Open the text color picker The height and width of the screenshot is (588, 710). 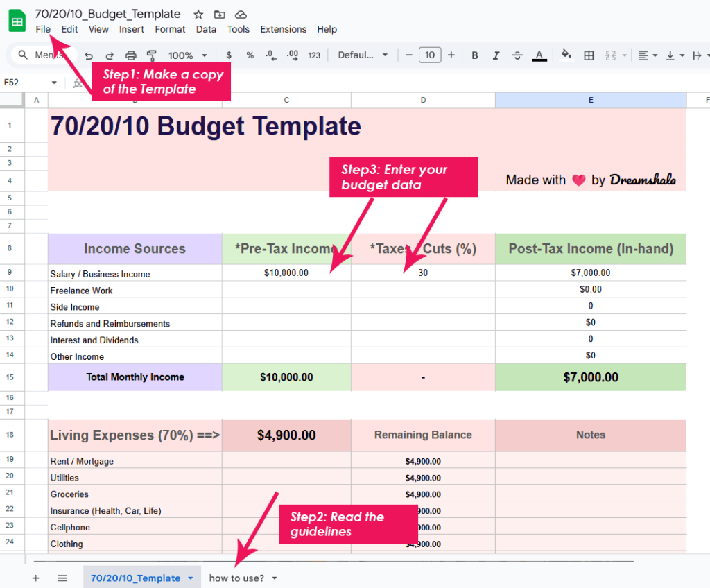pos(539,55)
